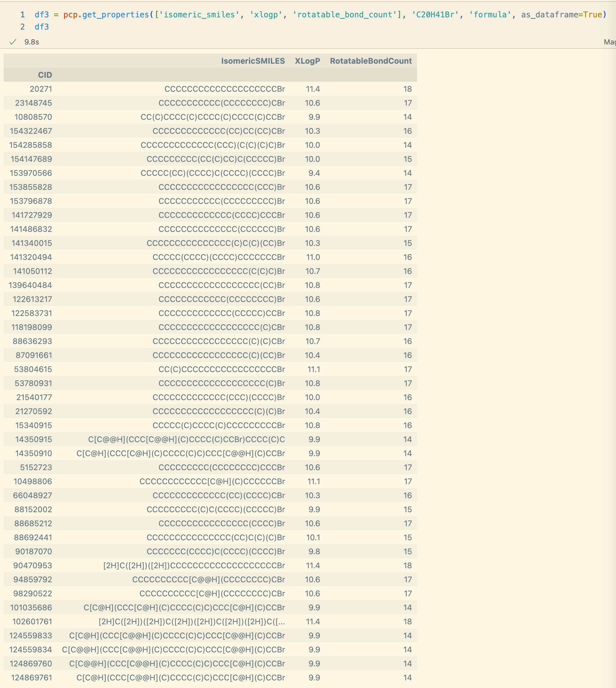Click CID 154147689 cell

tap(31, 159)
